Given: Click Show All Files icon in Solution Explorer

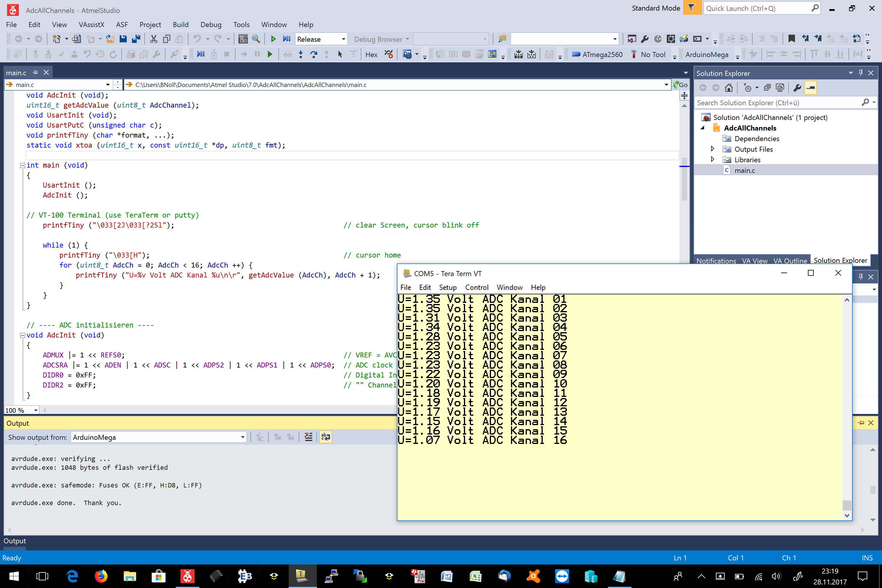Looking at the screenshot, I should [780, 88].
